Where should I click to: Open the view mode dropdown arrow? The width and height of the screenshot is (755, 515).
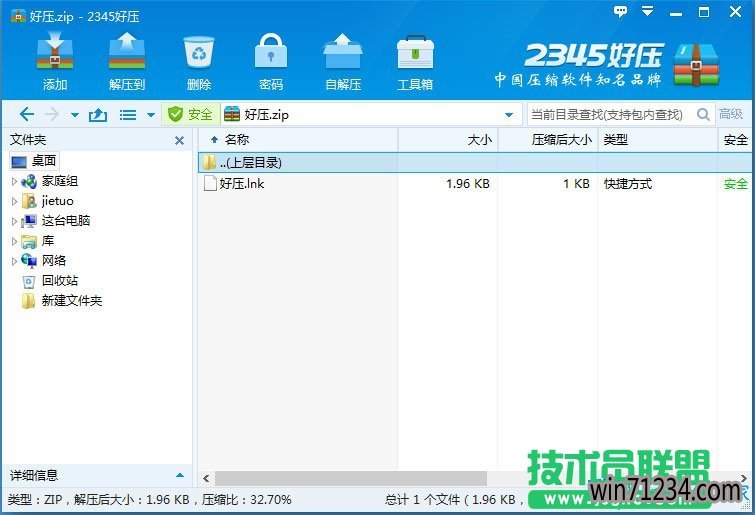coord(151,115)
